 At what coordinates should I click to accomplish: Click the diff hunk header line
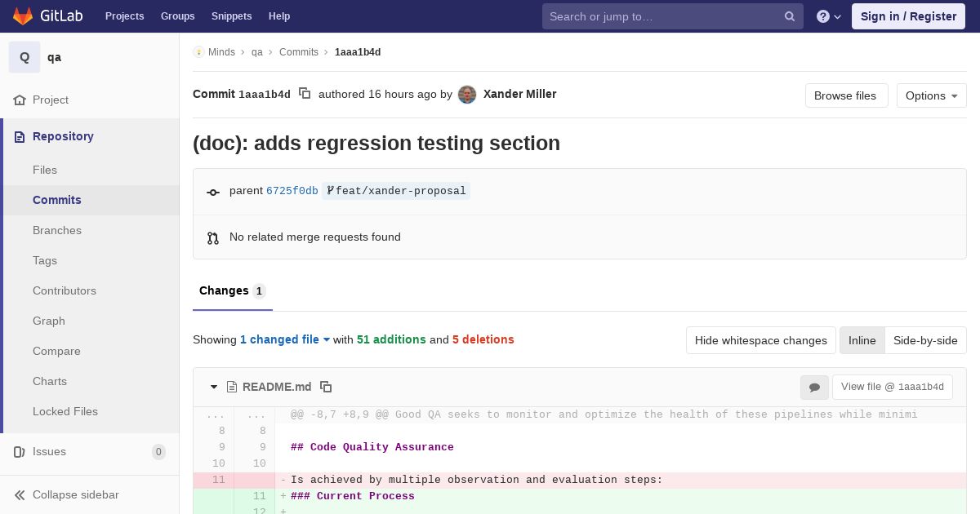[604, 414]
